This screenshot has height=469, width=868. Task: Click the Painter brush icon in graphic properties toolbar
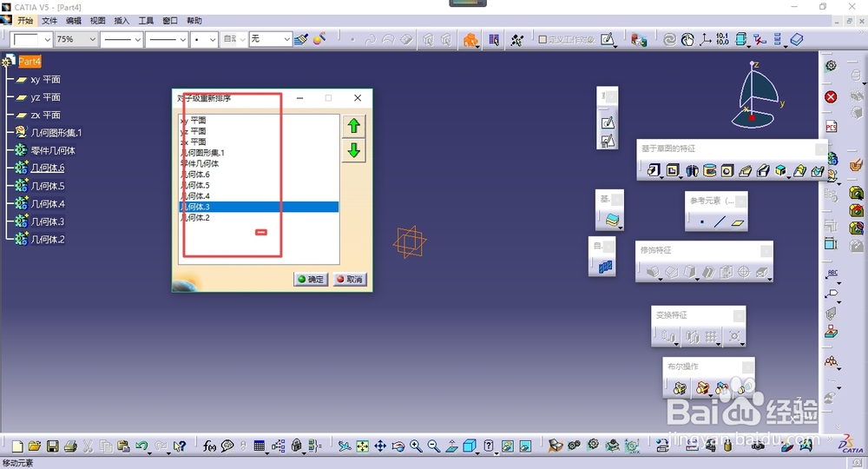[x=301, y=39]
